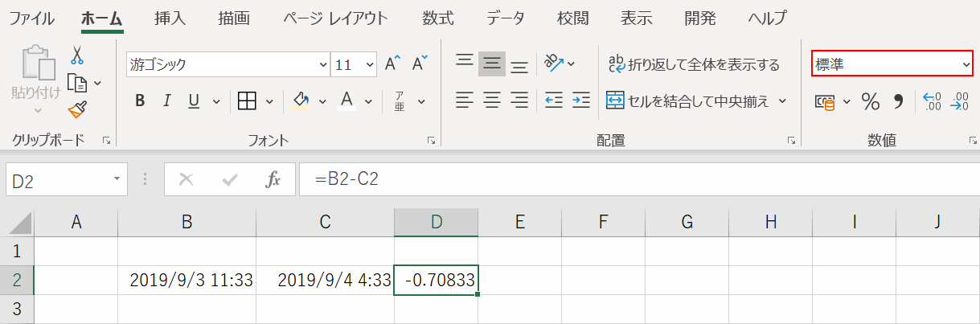This screenshot has height=324, width=980.
Task: Decrease decimal places
Action: [x=960, y=101]
